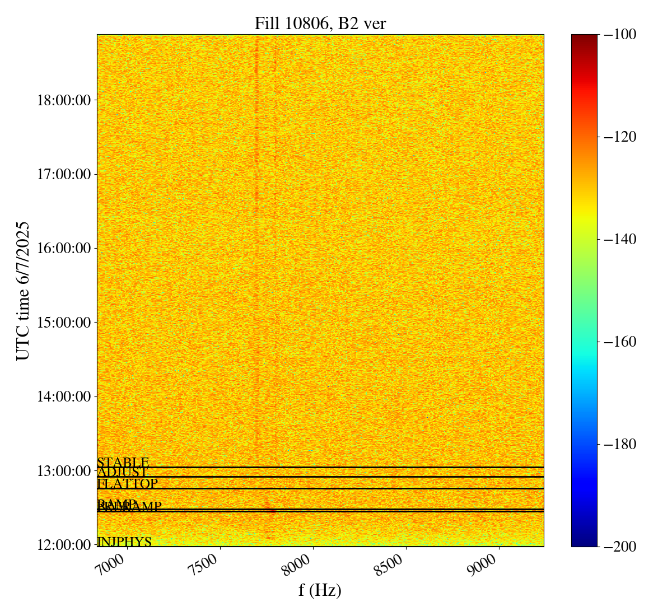
Task: Select the STABLE beam mode marker label
Action: [x=123, y=463]
